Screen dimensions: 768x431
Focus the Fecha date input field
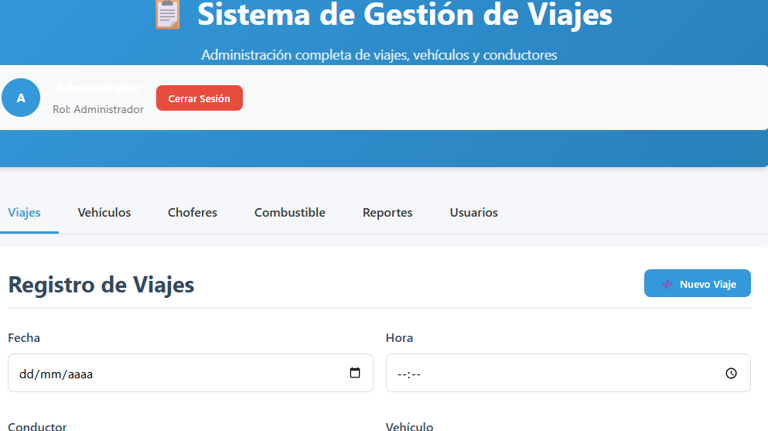(191, 373)
